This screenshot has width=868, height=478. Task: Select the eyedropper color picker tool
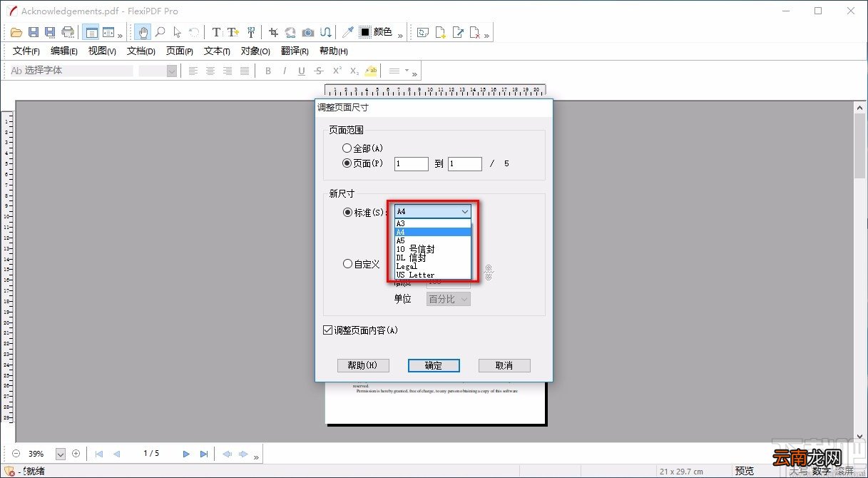pyautogui.click(x=348, y=32)
